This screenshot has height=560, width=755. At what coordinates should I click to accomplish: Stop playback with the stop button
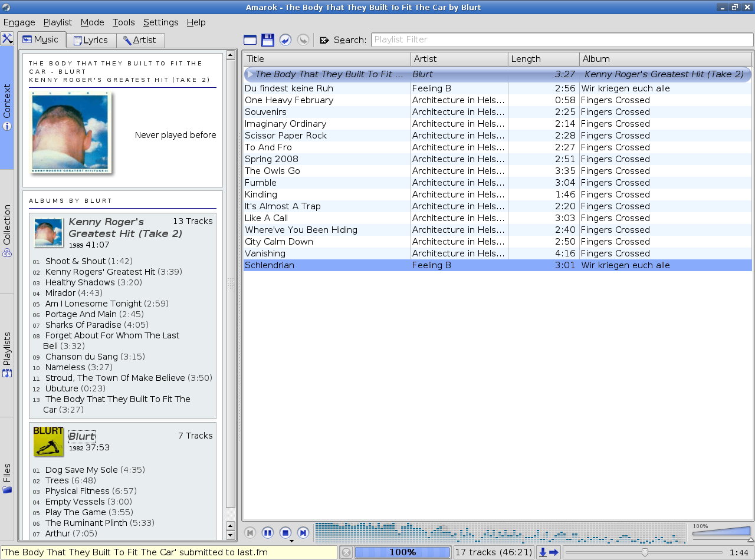tap(285, 533)
